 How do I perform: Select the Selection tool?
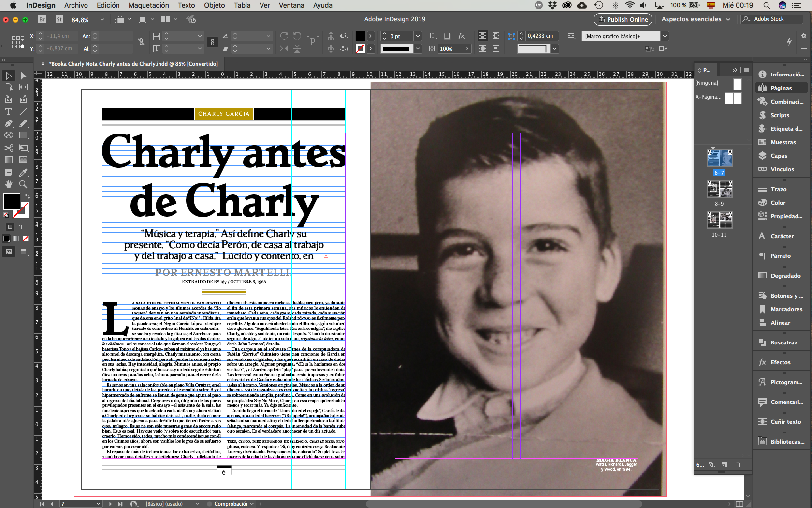tap(9, 75)
